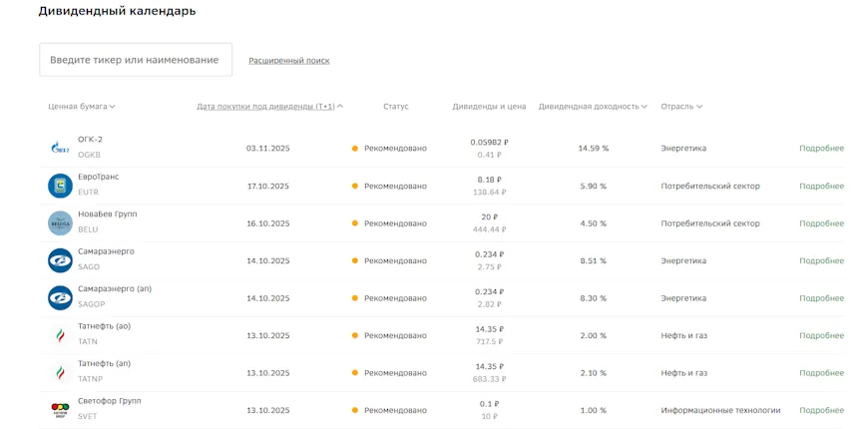Click the ticker or name search field
Screen dimensions: 868x429
pos(136,60)
